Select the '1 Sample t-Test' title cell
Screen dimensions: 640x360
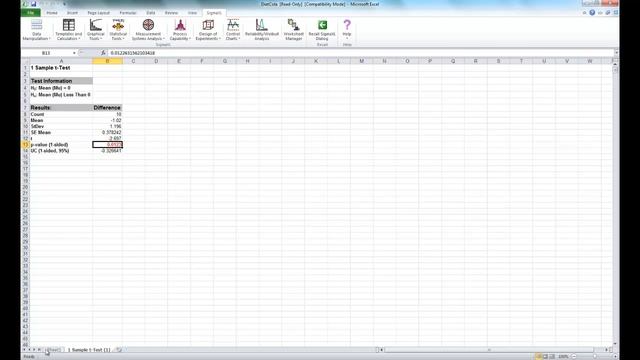[61, 68]
